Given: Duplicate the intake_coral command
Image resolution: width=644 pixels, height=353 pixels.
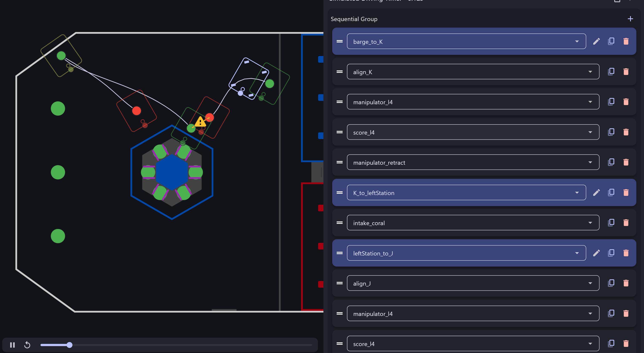Looking at the screenshot, I should click(611, 223).
